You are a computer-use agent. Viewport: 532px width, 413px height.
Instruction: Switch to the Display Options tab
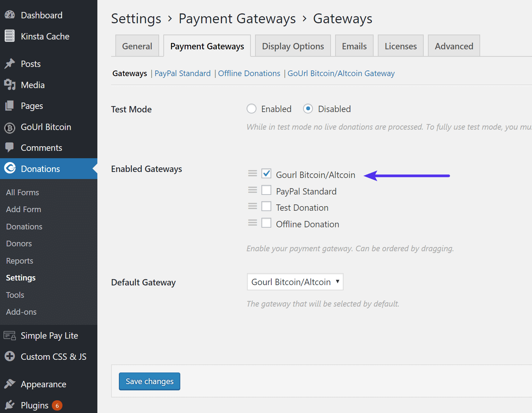click(x=292, y=45)
